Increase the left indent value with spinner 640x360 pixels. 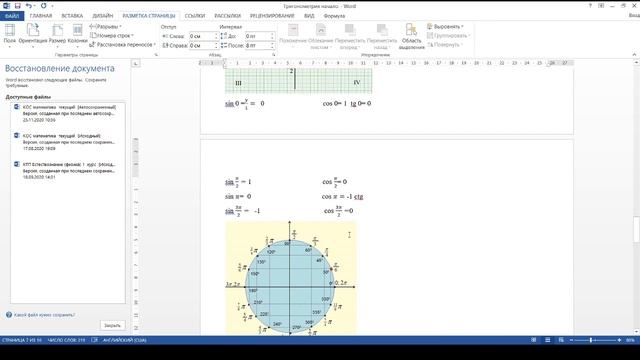[x=216, y=34]
